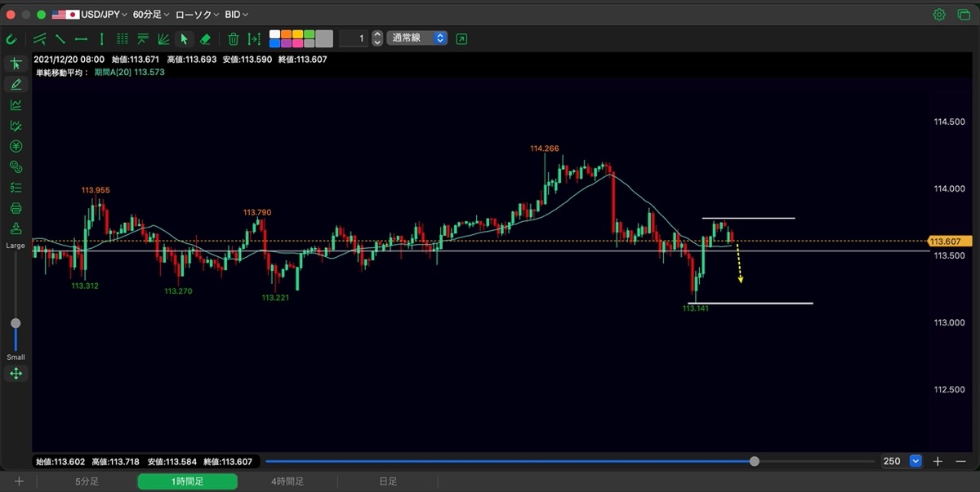
Task: Click the green magnet hook icon
Action: [x=11, y=38]
